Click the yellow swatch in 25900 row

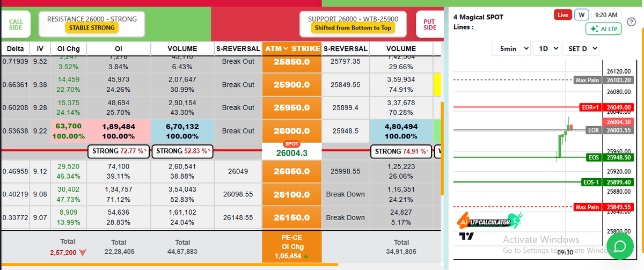click(437, 85)
